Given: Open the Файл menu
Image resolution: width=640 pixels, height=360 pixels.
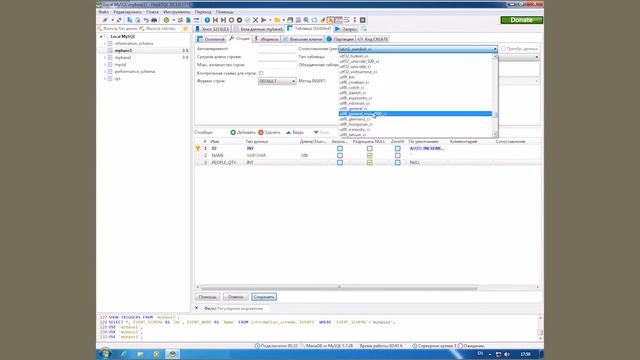Looking at the screenshot, I should coord(104,12).
